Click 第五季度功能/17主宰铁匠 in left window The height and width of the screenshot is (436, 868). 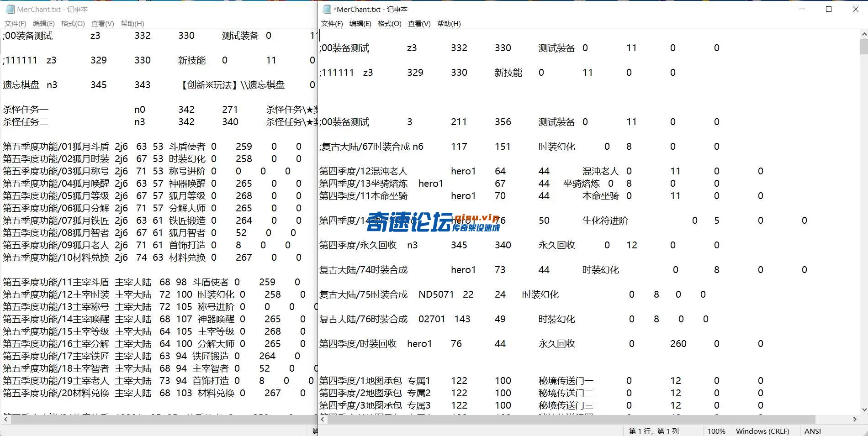56,356
